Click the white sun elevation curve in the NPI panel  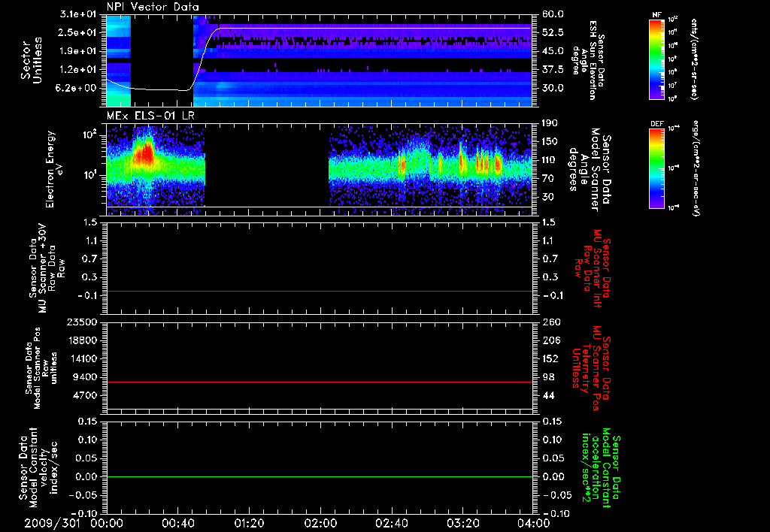(319, 28)
